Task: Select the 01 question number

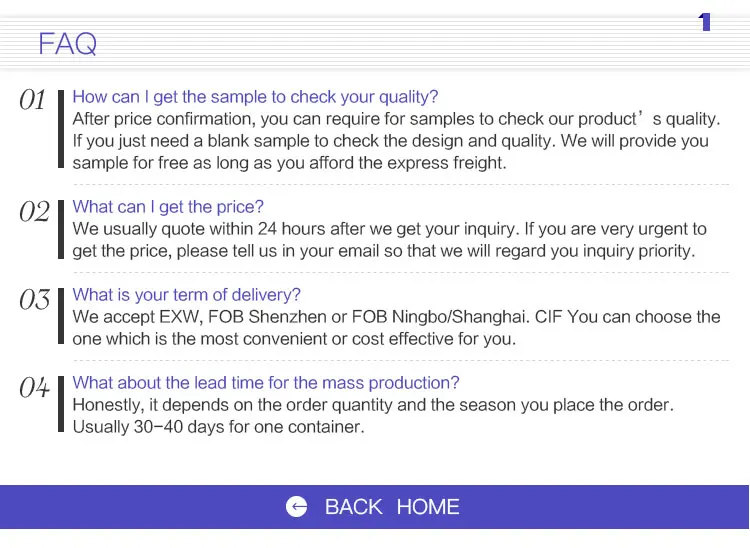Action: click(33, 100)
